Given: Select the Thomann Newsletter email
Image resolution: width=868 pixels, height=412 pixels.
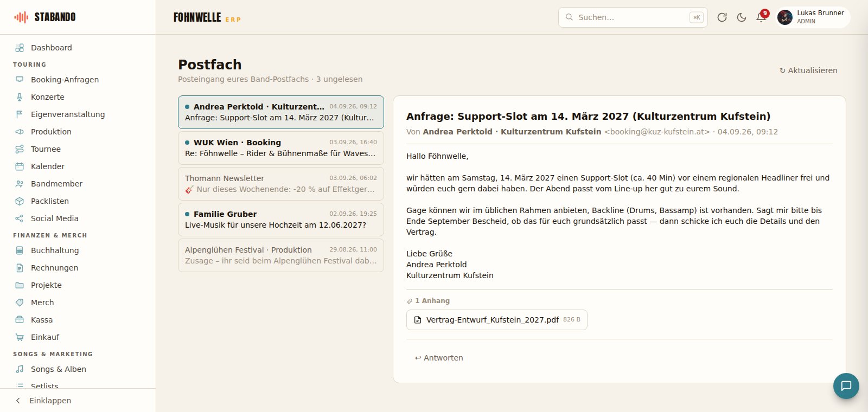Looking at the screenshot, I should [281, 184].
